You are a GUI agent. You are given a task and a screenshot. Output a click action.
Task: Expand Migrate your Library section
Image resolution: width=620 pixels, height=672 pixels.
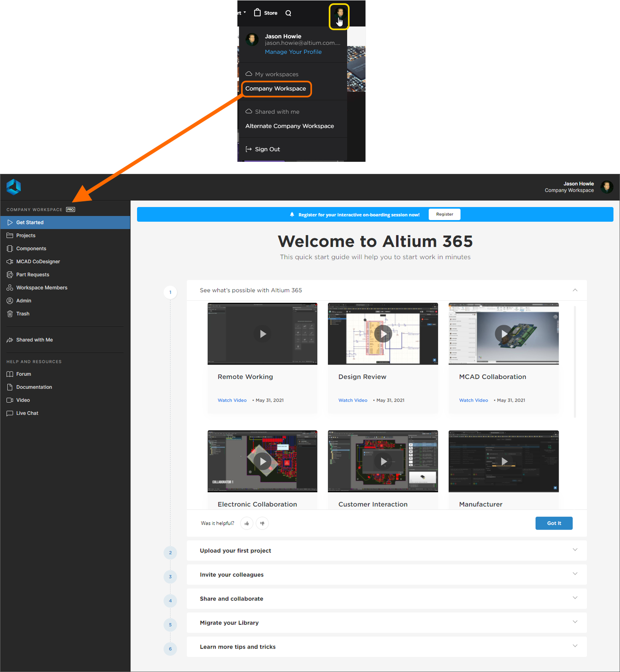pyautogui.click(x=575, y=622)
